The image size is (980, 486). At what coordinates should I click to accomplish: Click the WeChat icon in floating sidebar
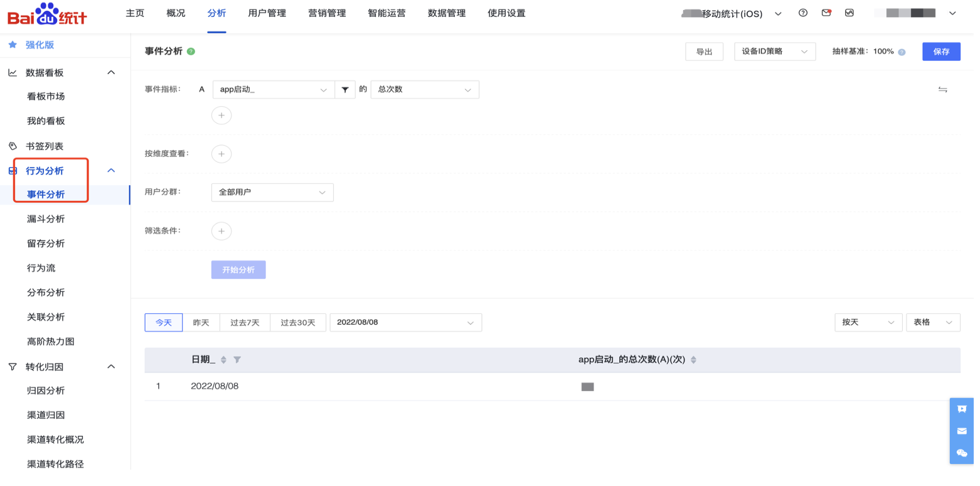click(x=962, y=453)
